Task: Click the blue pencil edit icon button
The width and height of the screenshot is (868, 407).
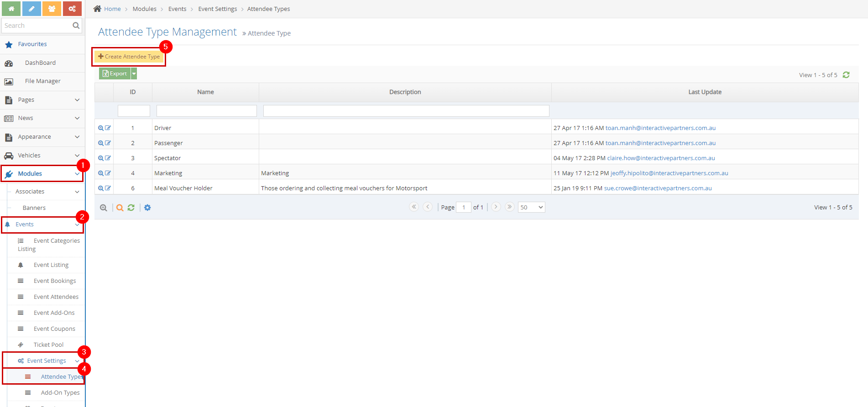Action: tap(31, 9)
